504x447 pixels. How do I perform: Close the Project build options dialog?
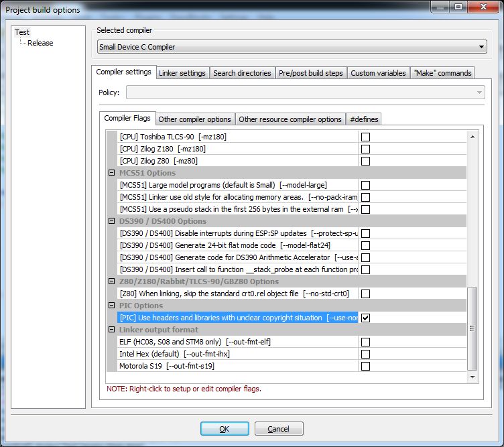click(x=483, y=7)
